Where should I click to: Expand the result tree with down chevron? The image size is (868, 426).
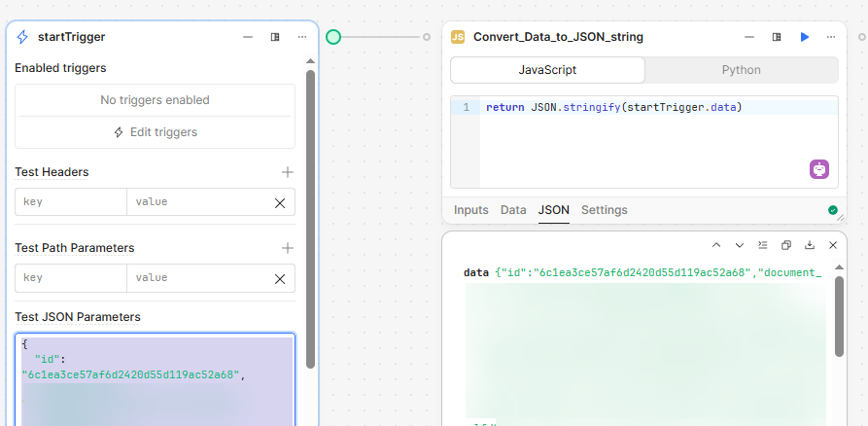tap(740, 245)
